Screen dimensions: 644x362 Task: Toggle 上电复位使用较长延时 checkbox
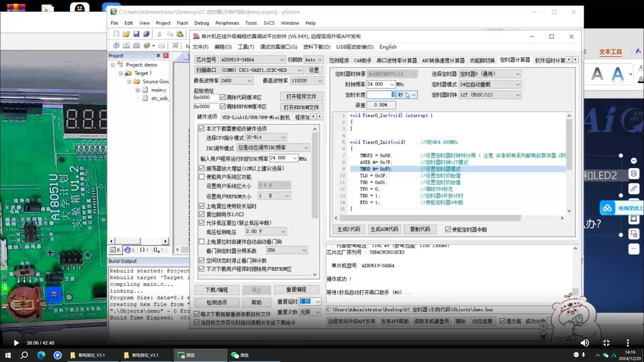tap(202, 206)
